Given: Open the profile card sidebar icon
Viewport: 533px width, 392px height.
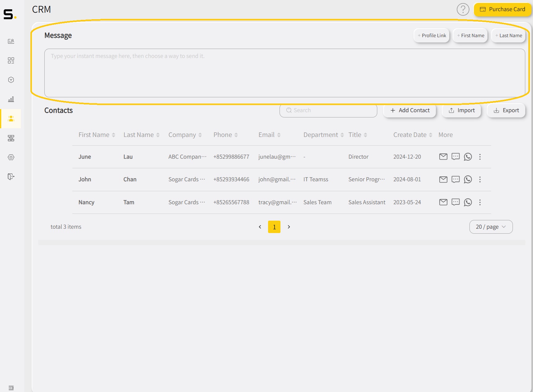Looking at the screenshot, I should [x=11, y=41].
